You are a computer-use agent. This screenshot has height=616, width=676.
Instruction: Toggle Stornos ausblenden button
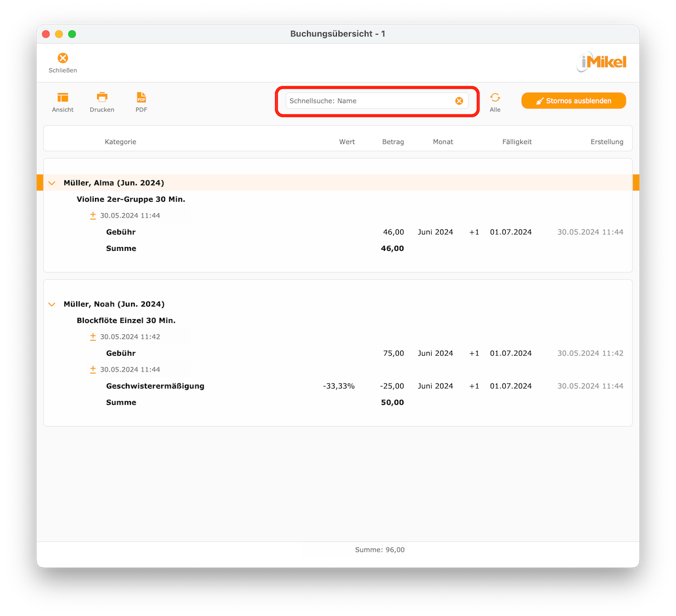click(x=573, y=101)
